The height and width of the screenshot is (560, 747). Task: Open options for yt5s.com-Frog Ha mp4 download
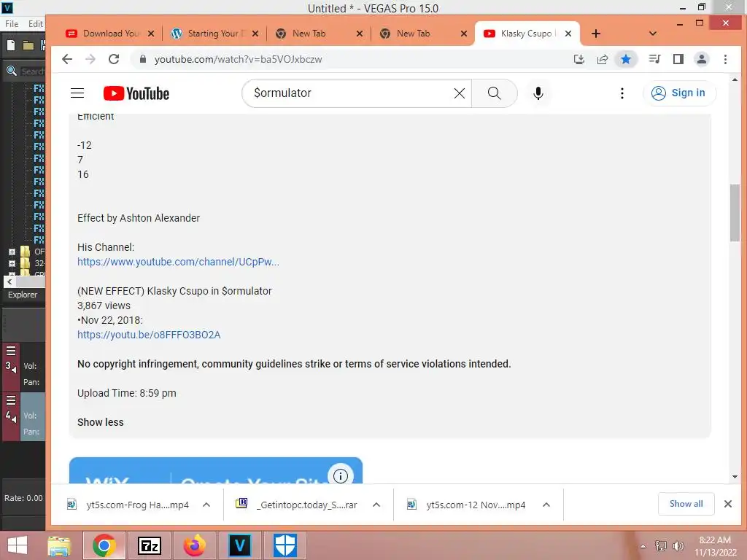[x=206, y=505]
